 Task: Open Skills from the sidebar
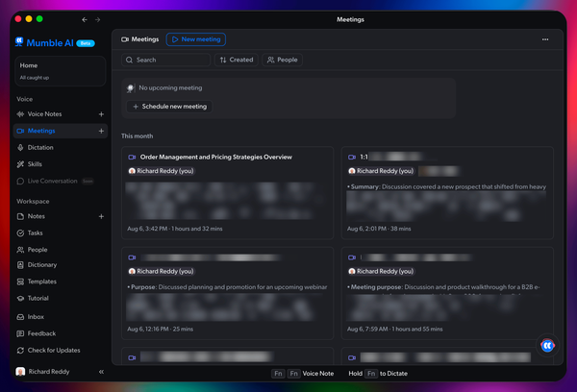[x=35, y=164]
